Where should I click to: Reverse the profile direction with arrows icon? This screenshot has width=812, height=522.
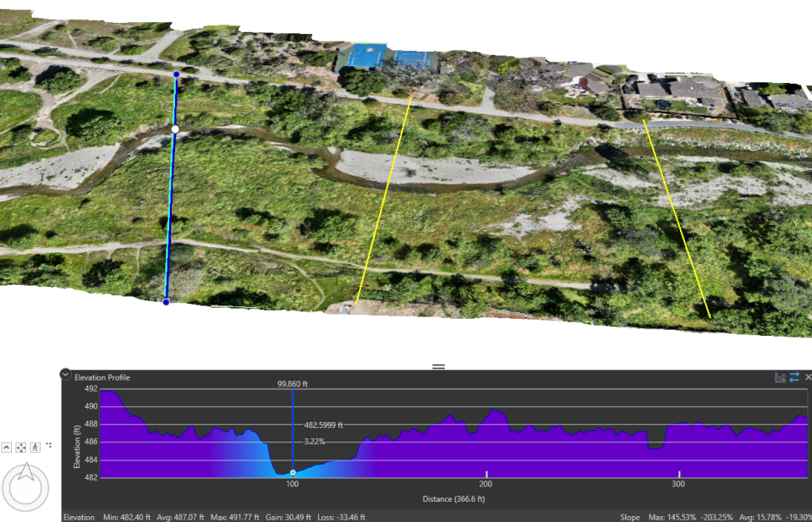(x=794, y=377)
